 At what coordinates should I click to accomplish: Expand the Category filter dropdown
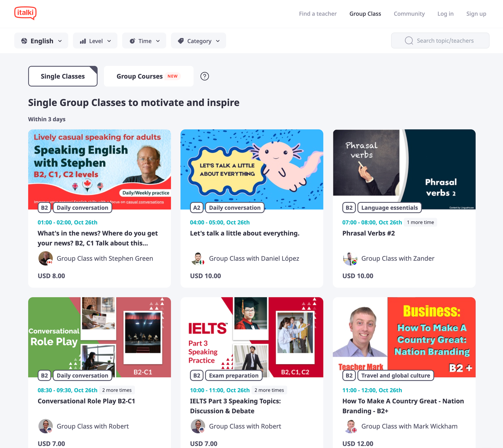click(x=198, y=40)
